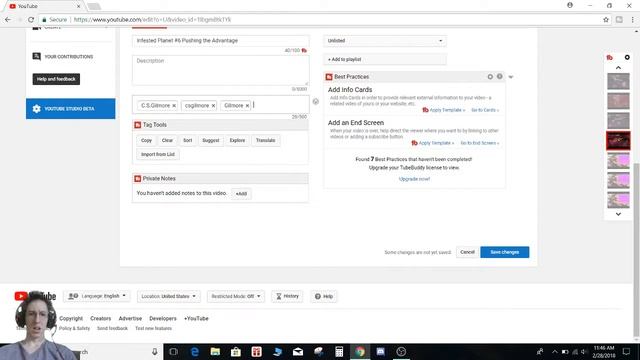
Task: Open Calculator from the taskbar
Action: click(339, 352)
